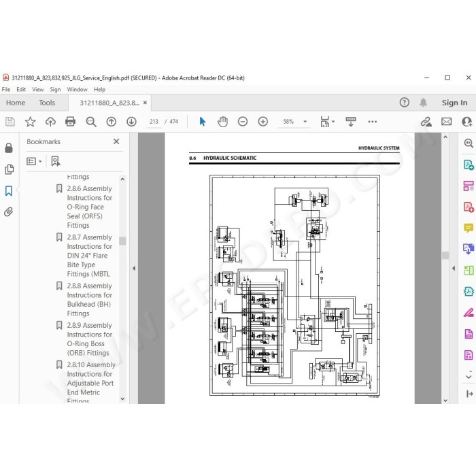
Task: Collapse left navigation pane arrow
Action: click(134, 268)
